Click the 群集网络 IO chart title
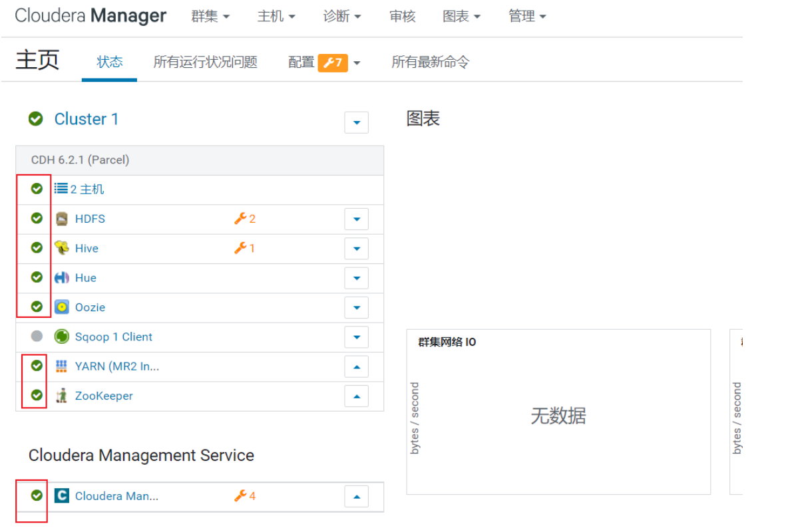 447,342
